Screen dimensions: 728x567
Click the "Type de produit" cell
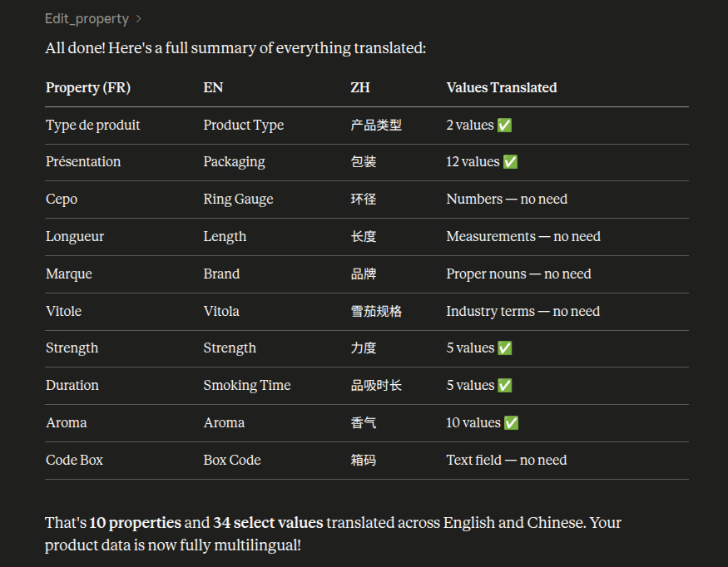pyautogui.click(x=93, y=126)
